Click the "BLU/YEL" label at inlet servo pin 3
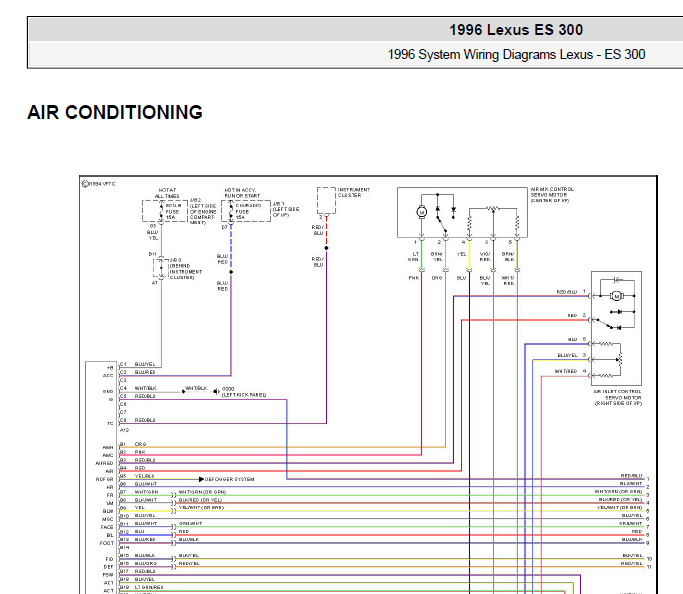 pyautogui.click(x=567, y=355)
